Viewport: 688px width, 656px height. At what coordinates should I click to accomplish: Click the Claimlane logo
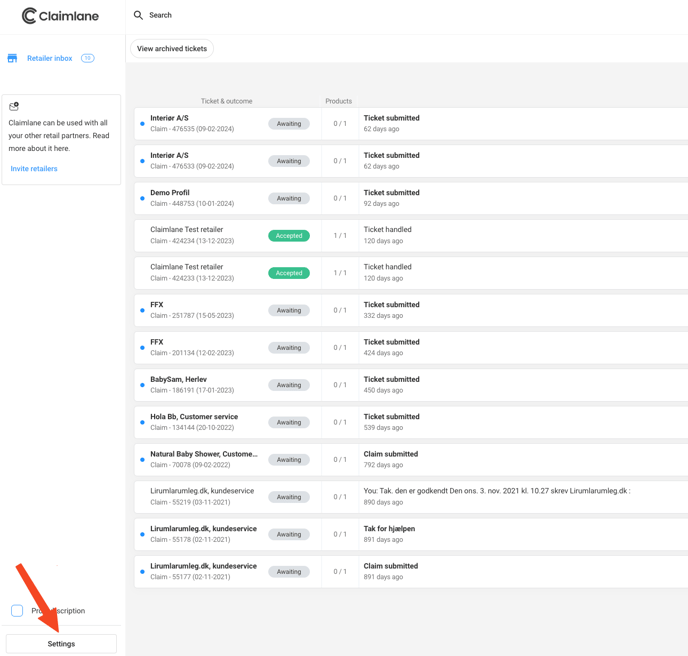(x=60, y=16)
